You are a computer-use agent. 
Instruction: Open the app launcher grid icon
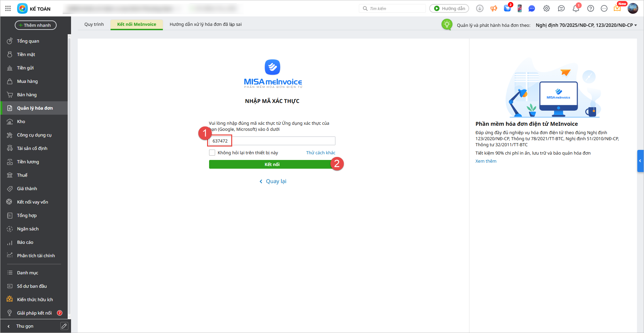8,8
